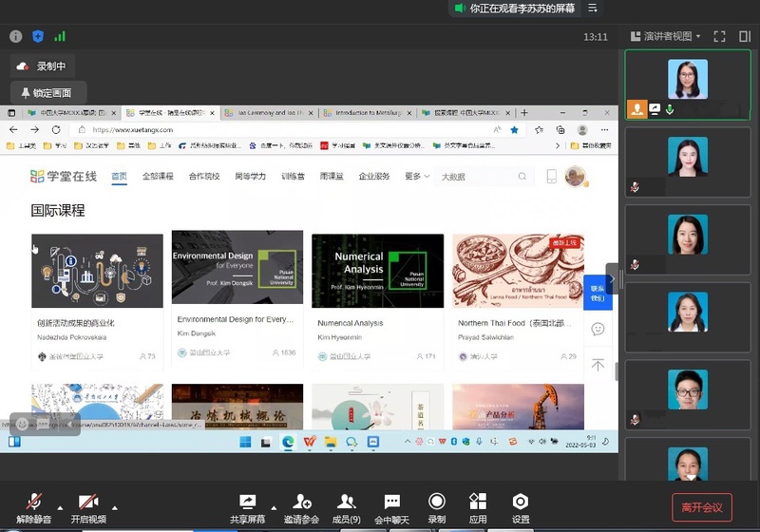The image size is (760, 532).
Task: Click the 录制中 cloud recording indicator
Action: [x=42, y=66]
